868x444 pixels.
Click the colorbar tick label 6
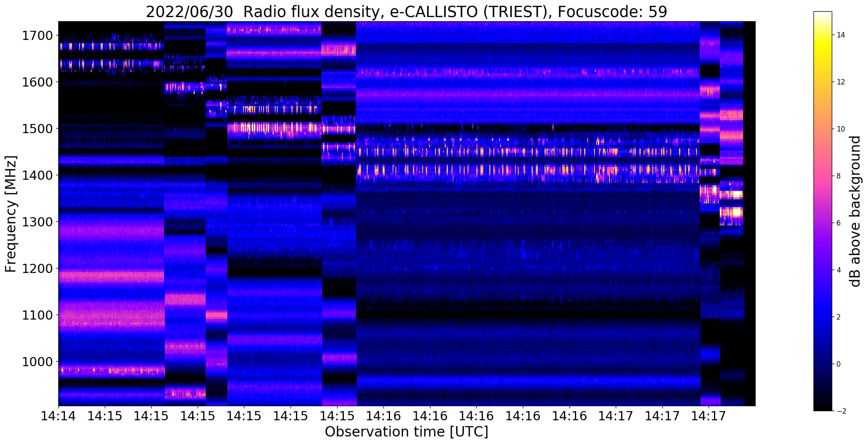pos(838,223)
